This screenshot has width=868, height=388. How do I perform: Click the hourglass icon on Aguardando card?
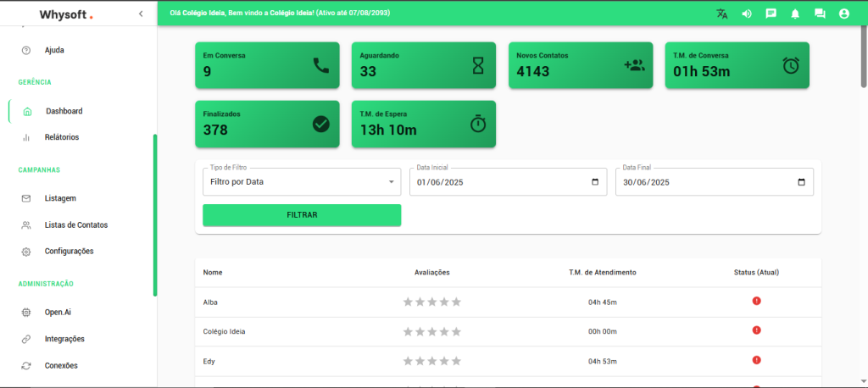477,65
